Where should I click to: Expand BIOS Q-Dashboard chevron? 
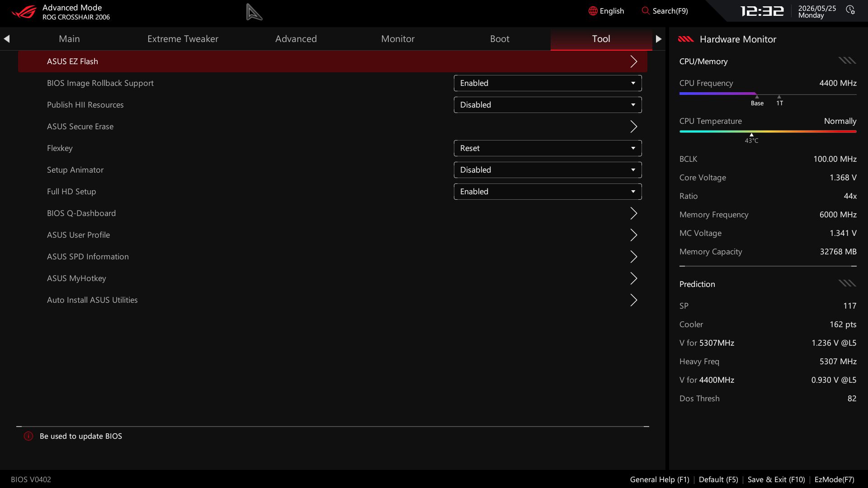point(634,213)
